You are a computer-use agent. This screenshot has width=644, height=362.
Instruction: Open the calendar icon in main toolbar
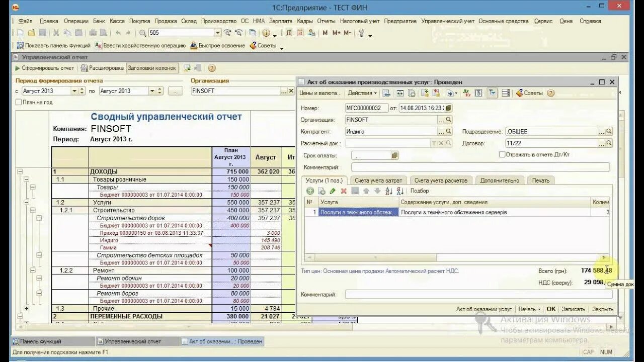[x=300, y=33]
